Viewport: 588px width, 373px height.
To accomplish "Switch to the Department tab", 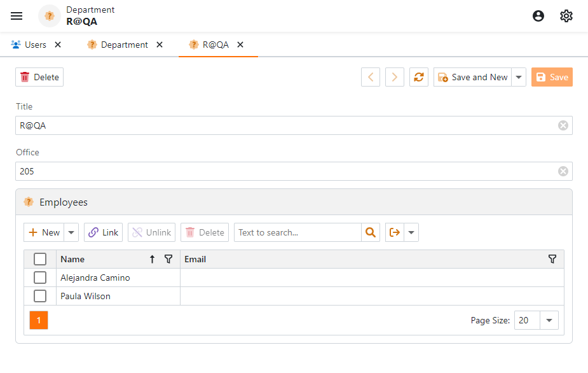I will [x=118, y=45].
